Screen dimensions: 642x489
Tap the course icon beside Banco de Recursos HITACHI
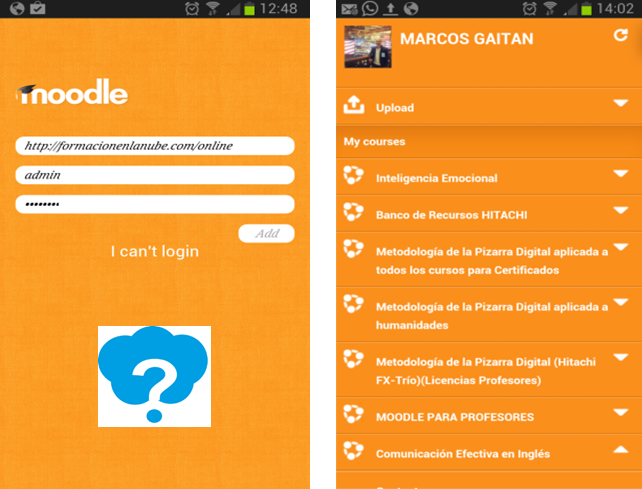[352, 213]
